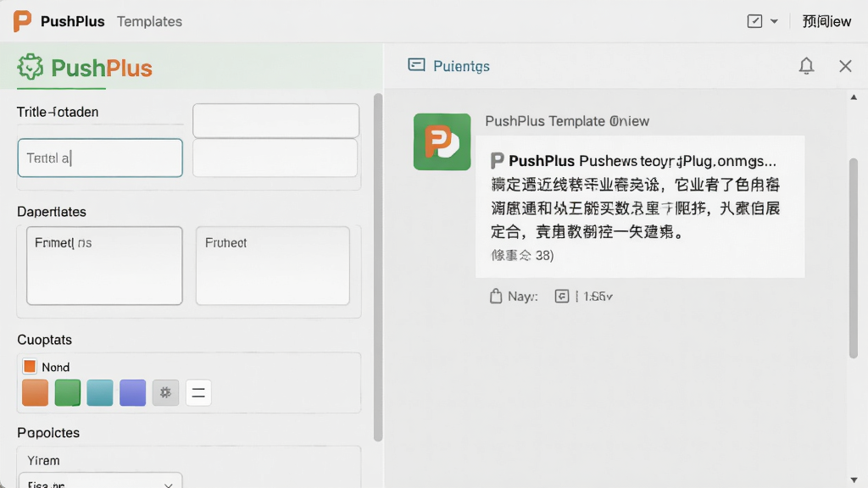Image resolution: width=868 pixels, height=488 pixels.
Task: Close the Puientgs preview panel
Action: [845, 66]
